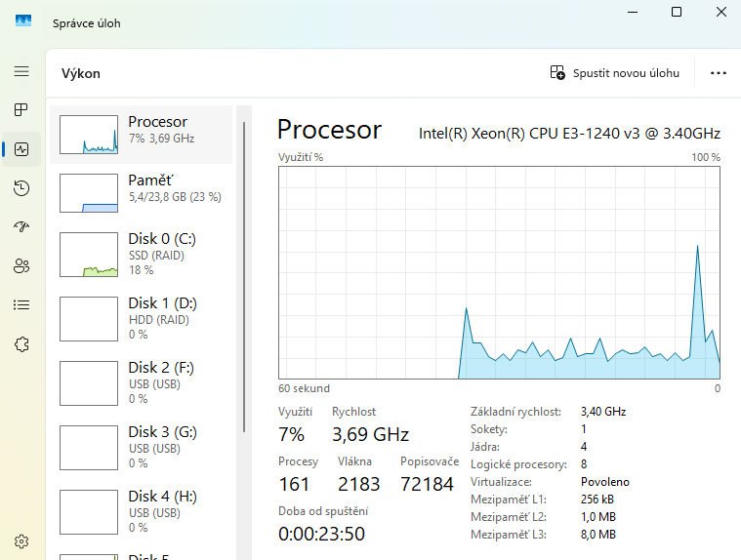
Task: Open the hamburger navigation menu
Action: point(21,71)
